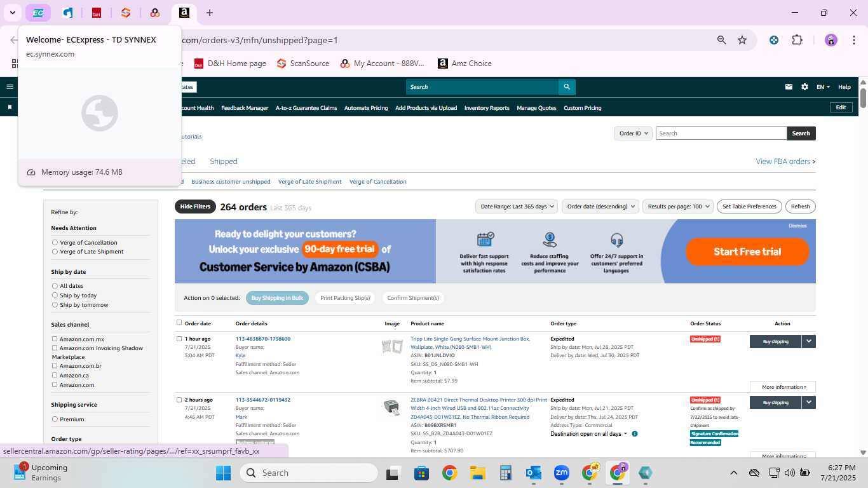Click the Refresh button
The height and width of the screenshot is (488, 868).
pos(801,207)
